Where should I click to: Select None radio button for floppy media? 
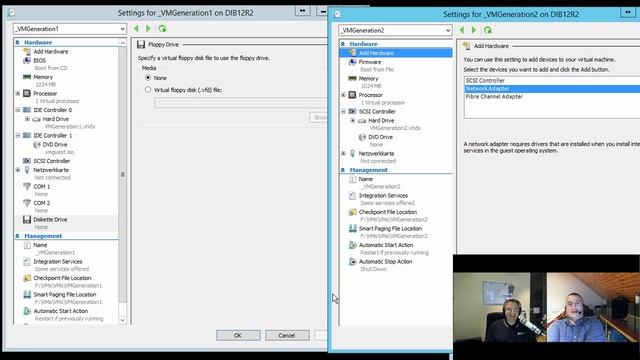[148, 78]
